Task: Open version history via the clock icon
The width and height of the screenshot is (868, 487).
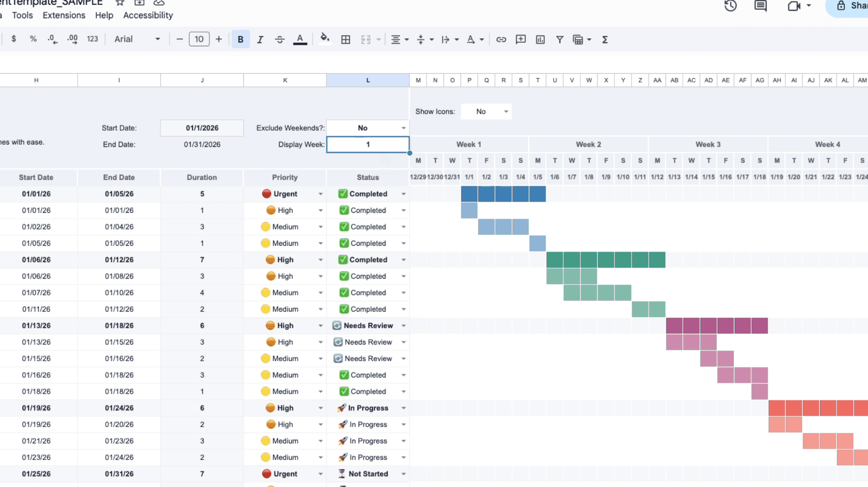Action: pos(730,6)
